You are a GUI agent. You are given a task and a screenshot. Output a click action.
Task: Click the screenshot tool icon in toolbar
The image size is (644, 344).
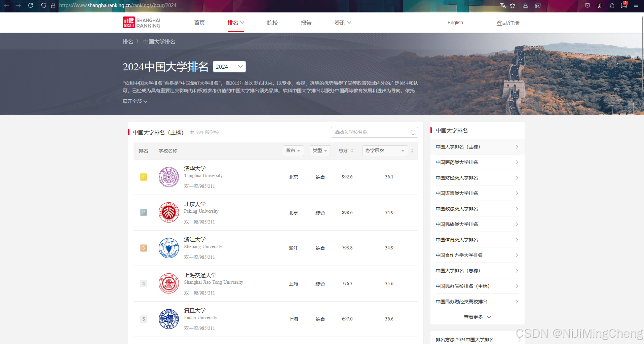538,5
